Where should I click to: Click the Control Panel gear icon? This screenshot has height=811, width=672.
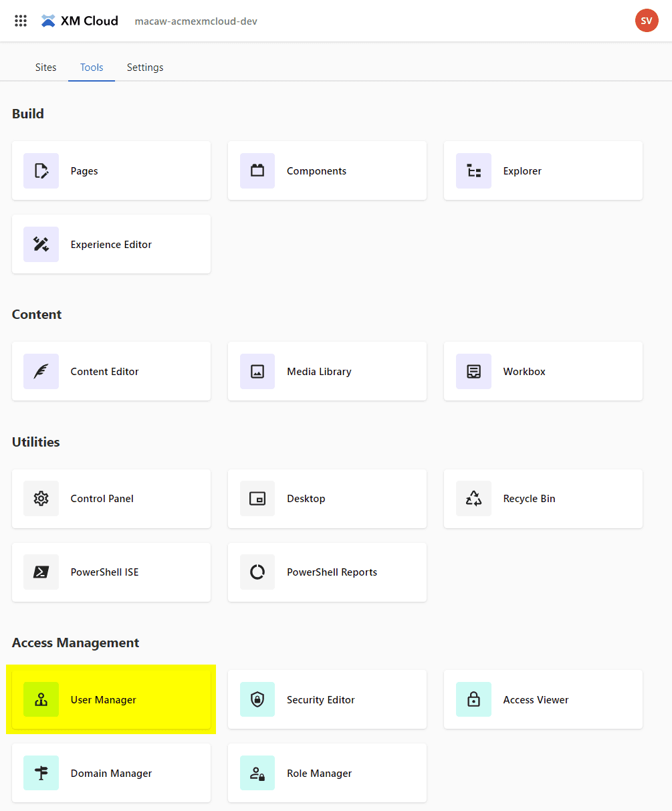pyautogui.click(x=41, y=498)
